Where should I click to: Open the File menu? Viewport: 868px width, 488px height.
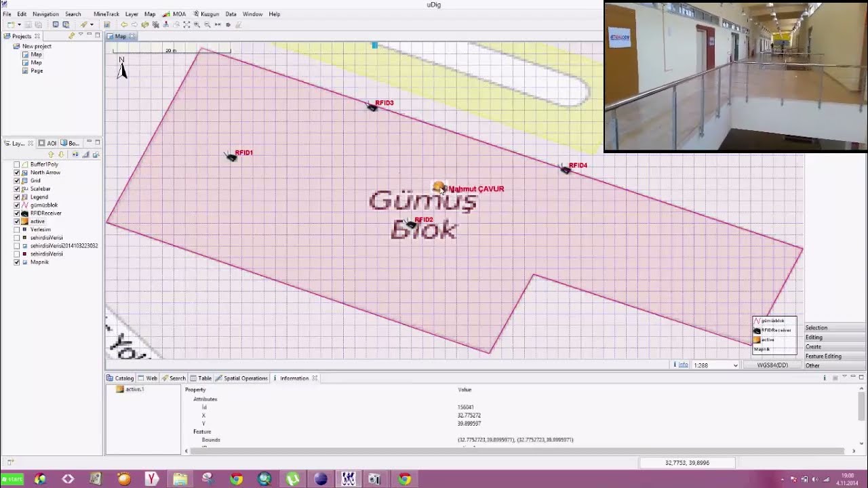7,14
